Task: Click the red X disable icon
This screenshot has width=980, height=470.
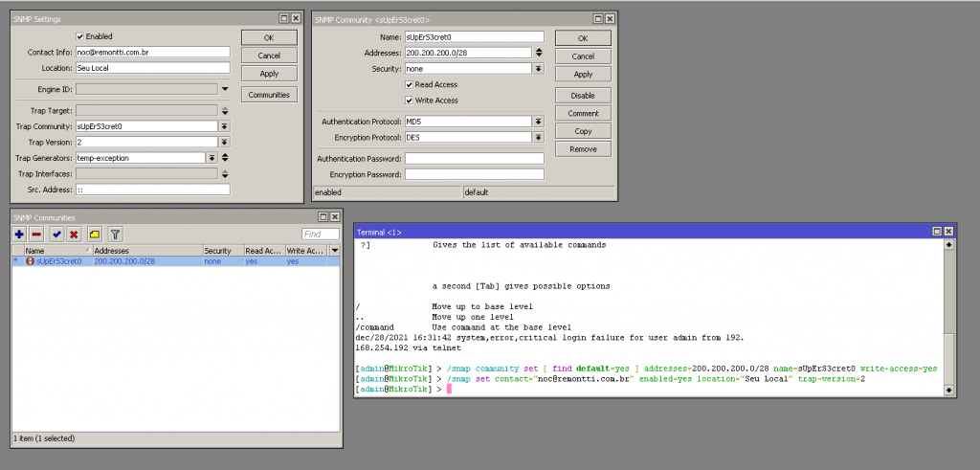Action: (74, 234)
